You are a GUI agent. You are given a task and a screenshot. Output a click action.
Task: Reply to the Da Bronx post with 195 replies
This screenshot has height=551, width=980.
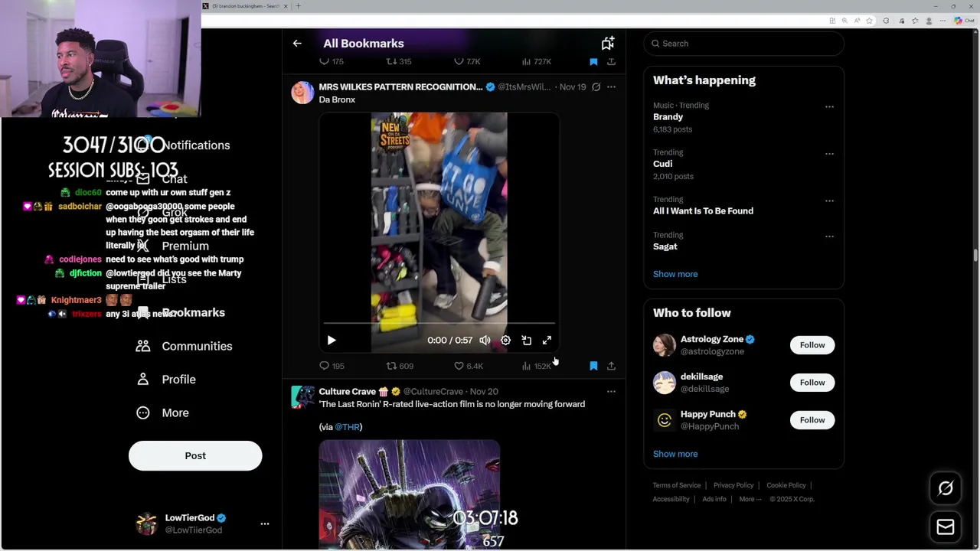[332, 366]
